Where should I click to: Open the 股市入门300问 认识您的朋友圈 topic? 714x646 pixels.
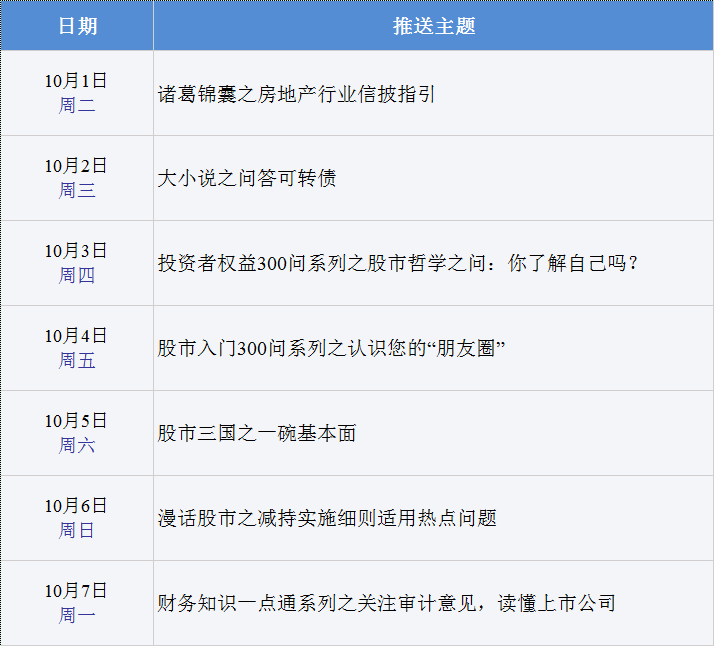pyautogui.click(x=329, y=348)
